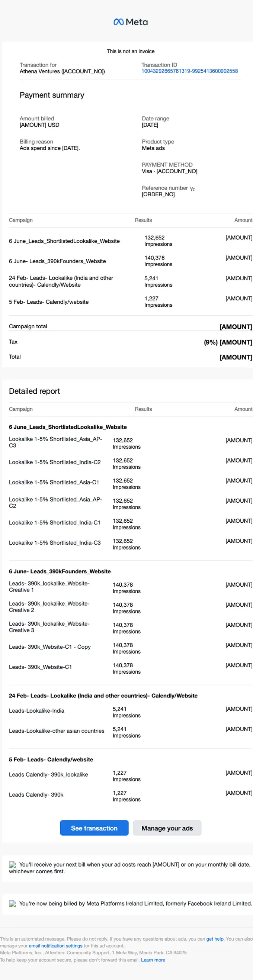Select the Detailed report heading
The width and height of the screenshot is (253, 980).
coord(34,391)
